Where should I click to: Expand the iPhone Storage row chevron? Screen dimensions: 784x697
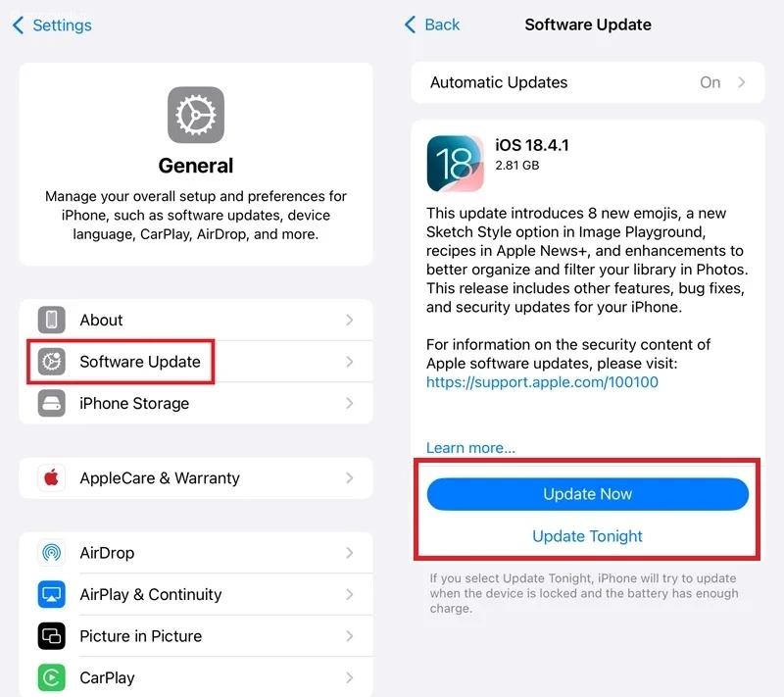pyautogui.click(x=350, y=403)
